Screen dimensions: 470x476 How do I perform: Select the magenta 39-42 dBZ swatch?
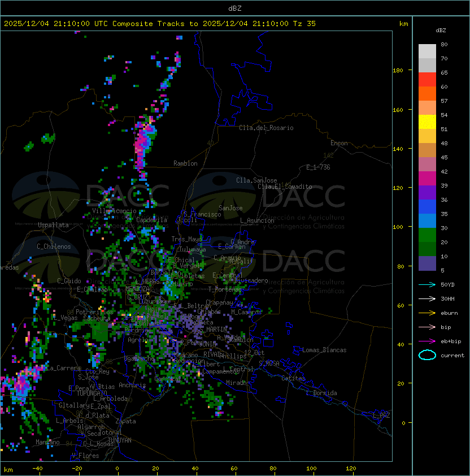coord(427,179)
